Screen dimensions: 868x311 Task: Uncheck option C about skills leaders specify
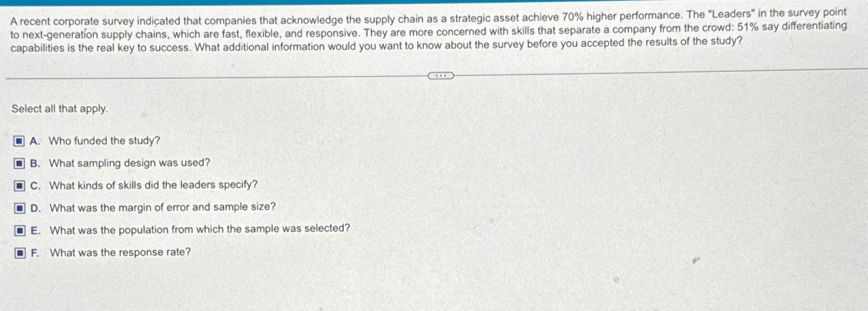click(18, 185)
